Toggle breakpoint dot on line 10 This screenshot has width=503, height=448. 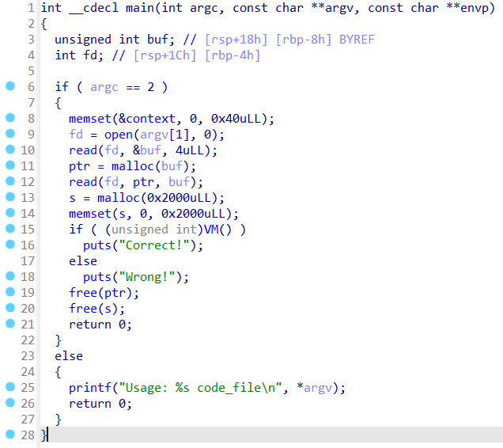(x=10, y=149)
